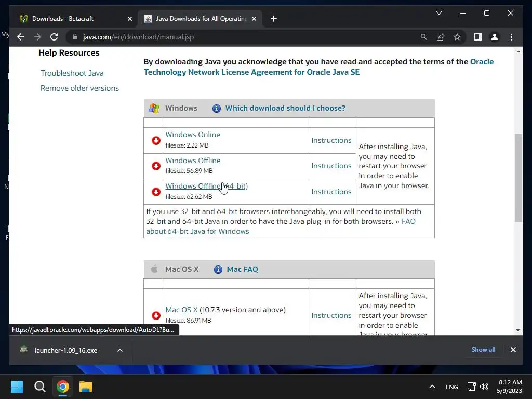Open the new tab plus button
Screen dimensions: 532x399
pyautogui.click(x=274, y=19)
